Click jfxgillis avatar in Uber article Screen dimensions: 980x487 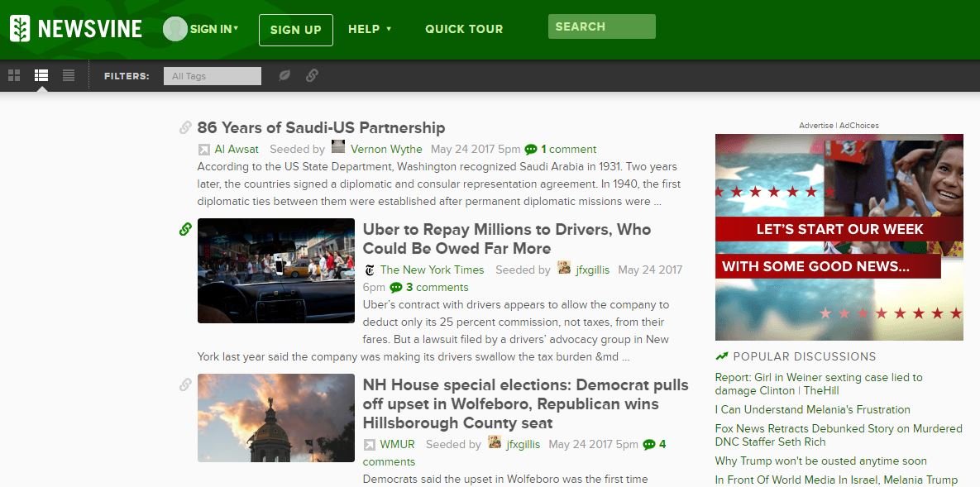coord(564,268)
